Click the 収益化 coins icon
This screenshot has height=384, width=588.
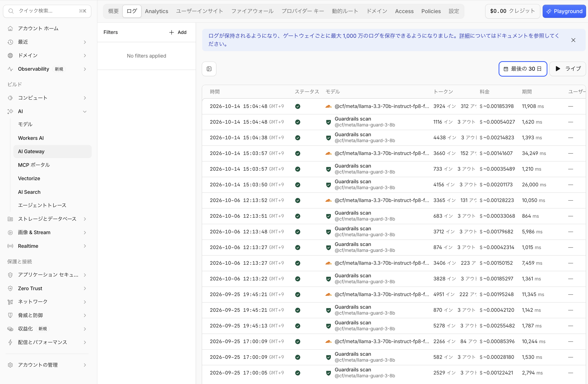click(x=10, y=329)
